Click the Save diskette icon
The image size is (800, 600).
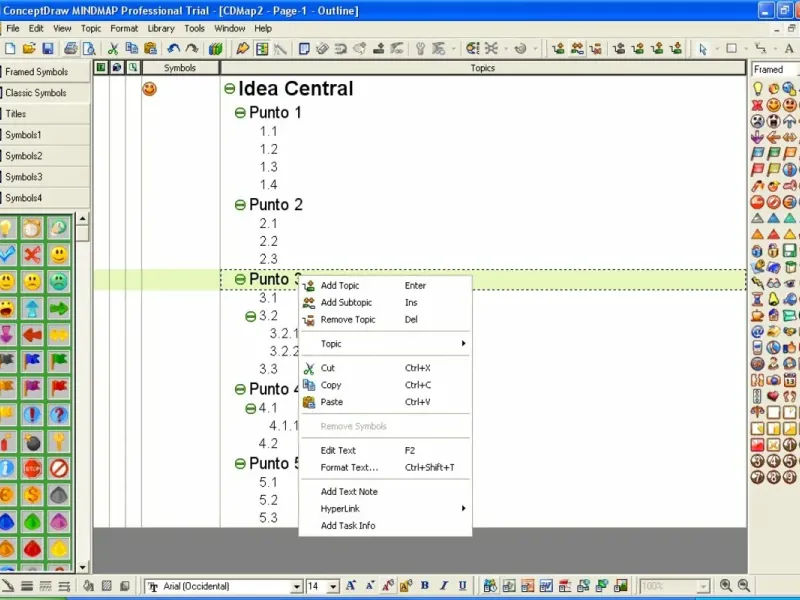(48, 48)
